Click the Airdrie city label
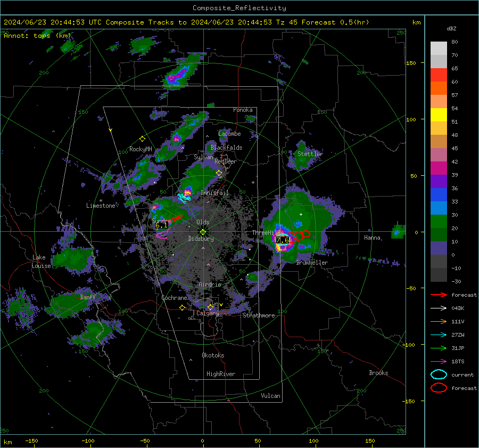The width and height of the screenshot is (479, 448). pos(210,284)
